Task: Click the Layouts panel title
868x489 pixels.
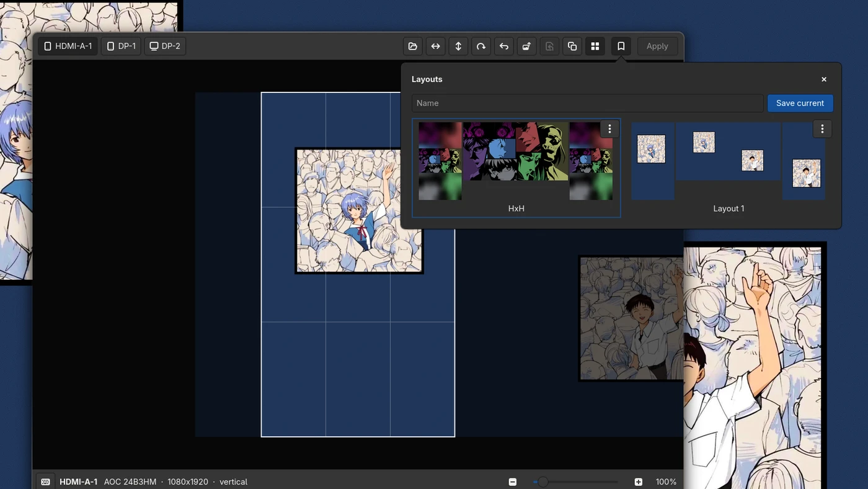Action: point(427,79)
